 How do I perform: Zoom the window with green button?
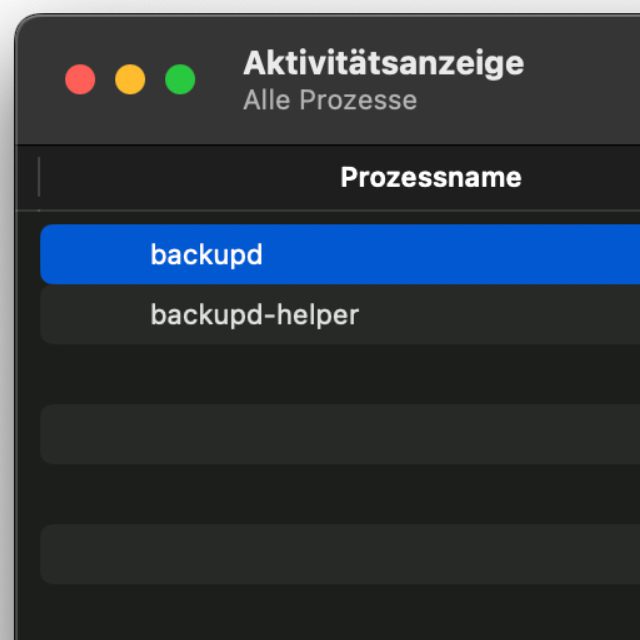tap(180, 80)
